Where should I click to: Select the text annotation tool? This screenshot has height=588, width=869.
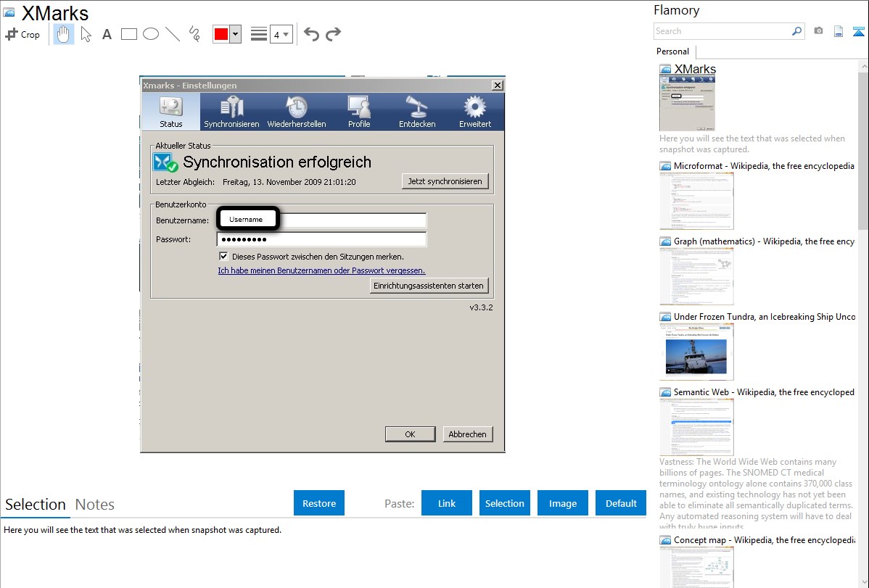pyautogui.click(x=107, y=34)
